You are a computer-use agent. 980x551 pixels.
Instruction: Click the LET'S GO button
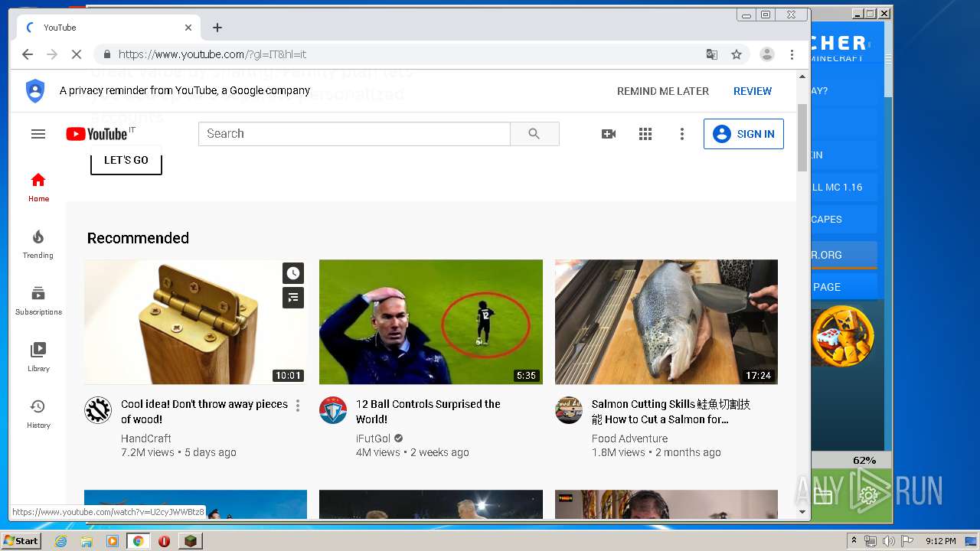pos(126,160)
